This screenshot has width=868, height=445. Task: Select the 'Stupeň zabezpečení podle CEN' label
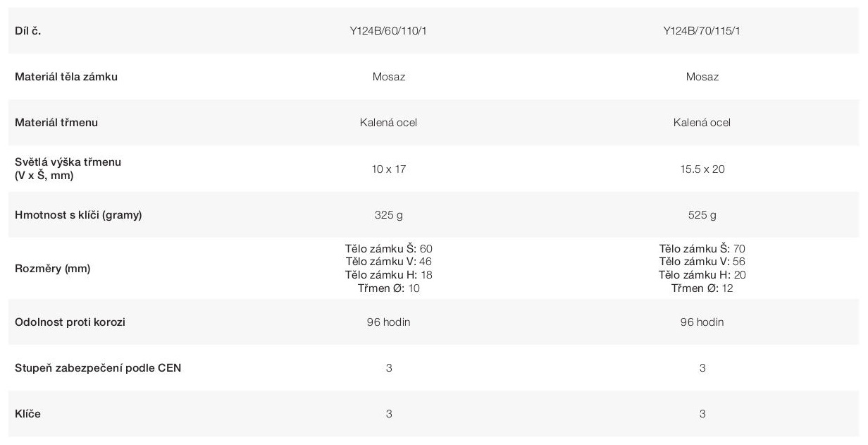click(98, 368)
